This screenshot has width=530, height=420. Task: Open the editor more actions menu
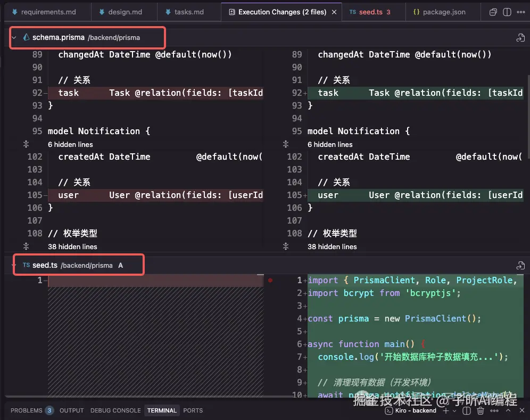(x=521, y=12)
